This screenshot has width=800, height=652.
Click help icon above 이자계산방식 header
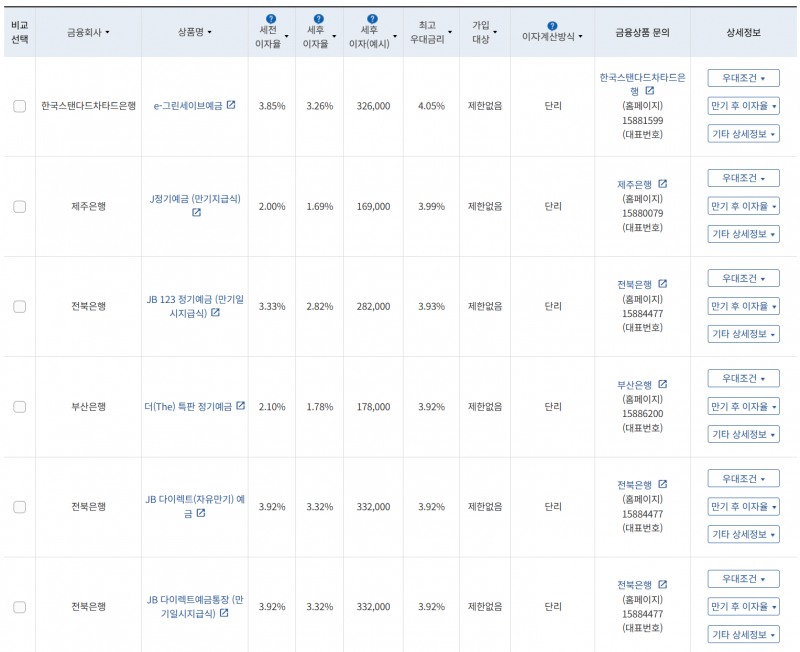coord(552,26)
